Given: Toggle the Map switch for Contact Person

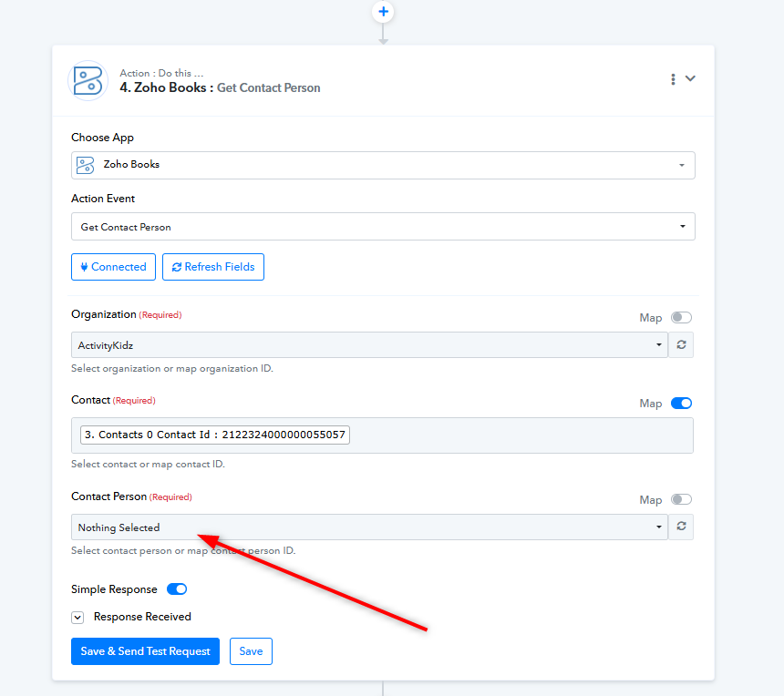Looking at the screenshot, I should tap(681, 499).
